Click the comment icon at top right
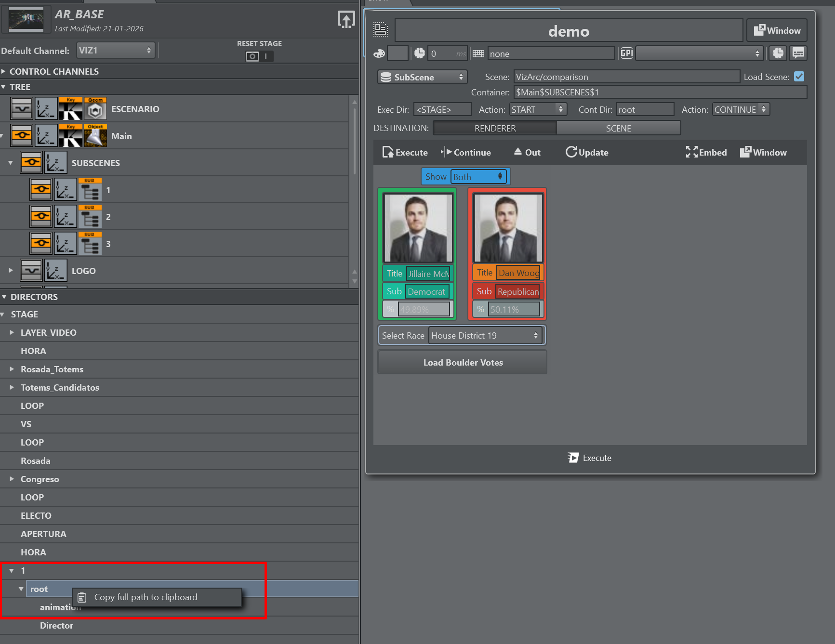 click(x=798, y=53)
